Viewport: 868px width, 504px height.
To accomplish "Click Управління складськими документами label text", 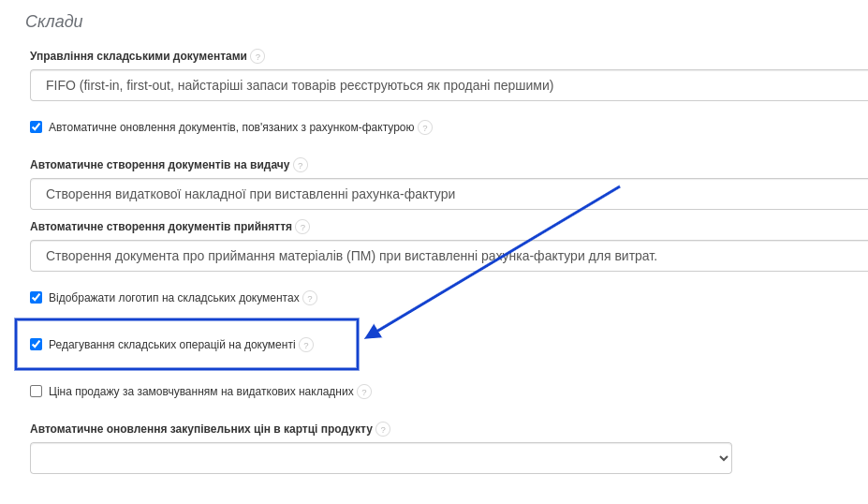I will tap(139, 56).
